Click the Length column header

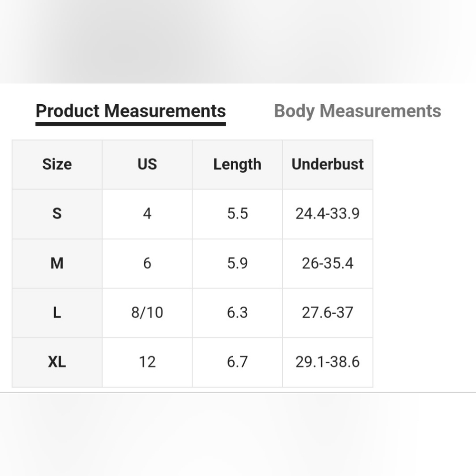tap(237, 164)
